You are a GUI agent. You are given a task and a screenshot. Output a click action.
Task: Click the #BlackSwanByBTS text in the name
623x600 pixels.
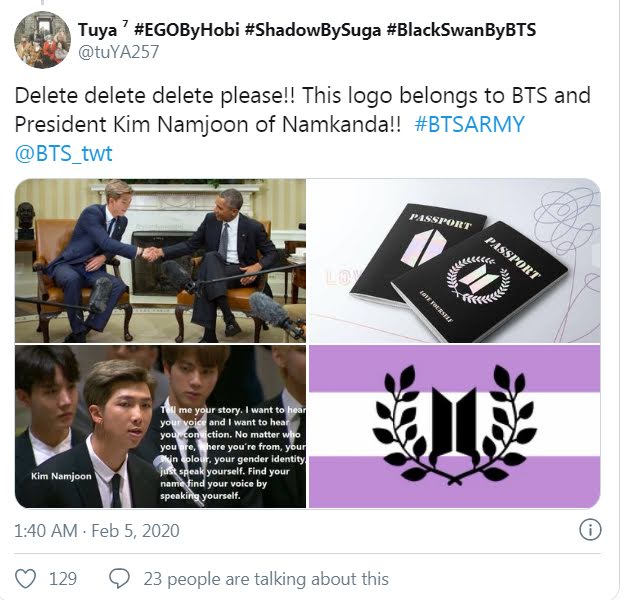[461, 30]
